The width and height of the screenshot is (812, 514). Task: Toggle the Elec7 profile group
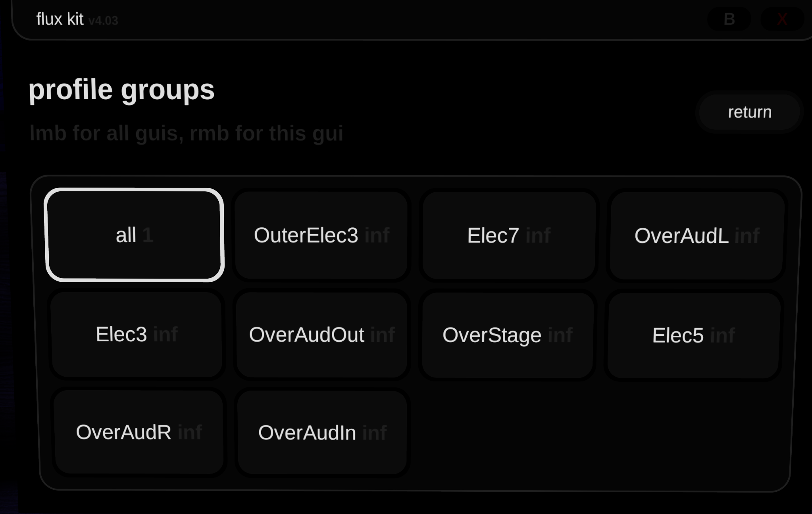(x=508, y=235)
